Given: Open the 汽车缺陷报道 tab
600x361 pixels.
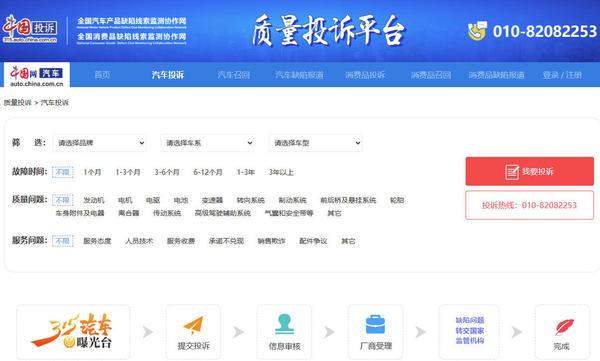Looking at the screenshot, I should pyautogui.click(x=299, y=75).
